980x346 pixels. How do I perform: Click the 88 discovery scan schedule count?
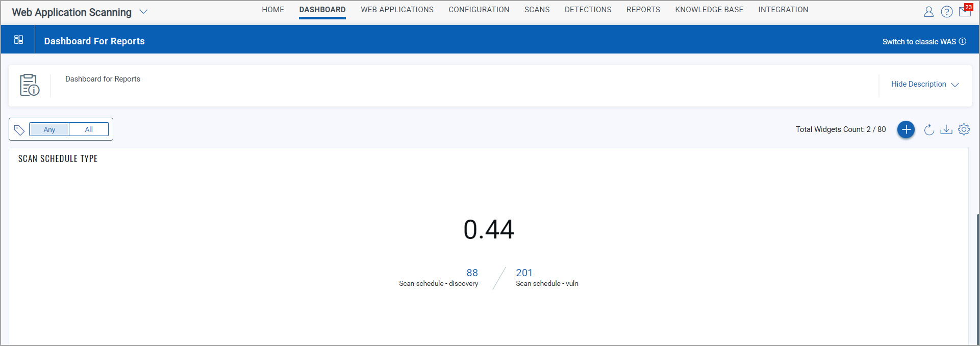[472, 273]
